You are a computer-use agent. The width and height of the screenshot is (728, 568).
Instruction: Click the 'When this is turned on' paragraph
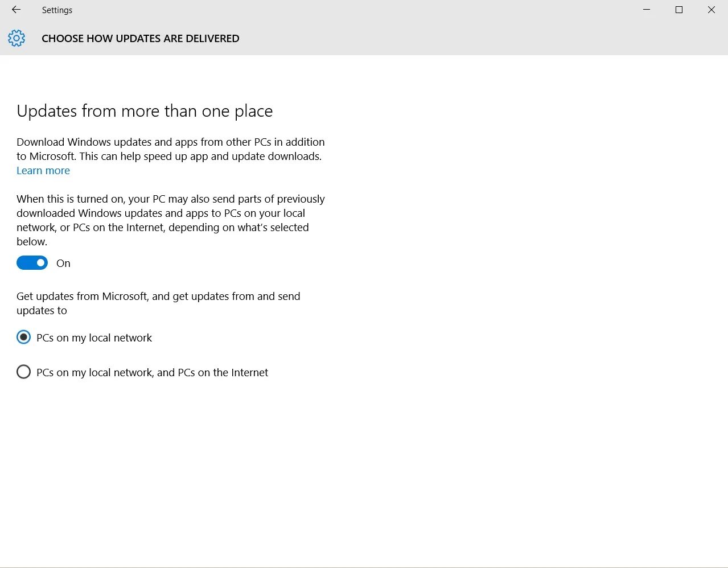[171, 220]
